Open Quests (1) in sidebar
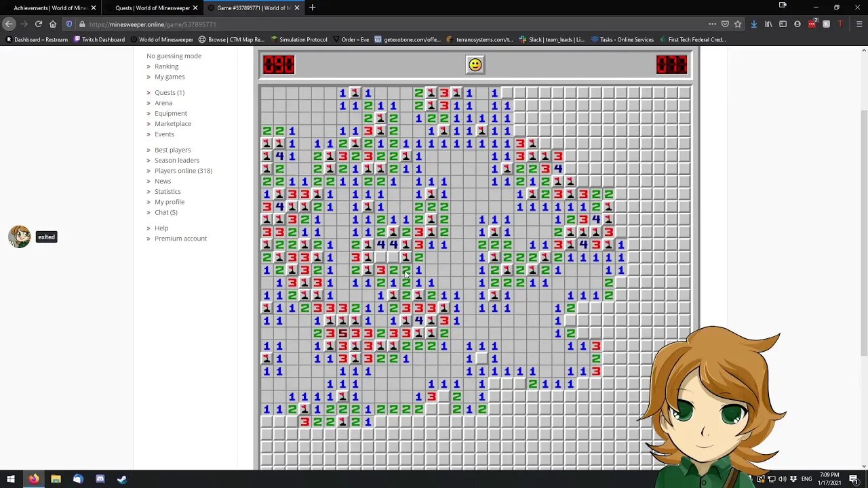 [x=170, y=92]
